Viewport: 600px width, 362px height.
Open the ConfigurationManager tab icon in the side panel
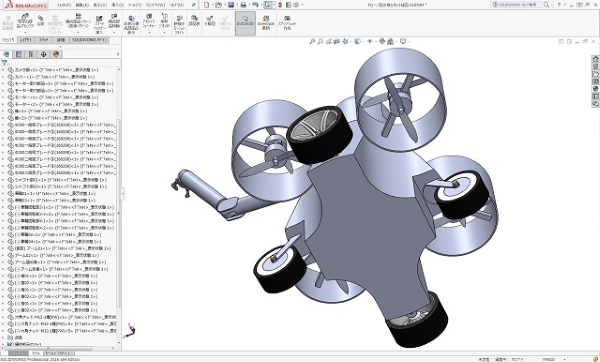point(31,54)
